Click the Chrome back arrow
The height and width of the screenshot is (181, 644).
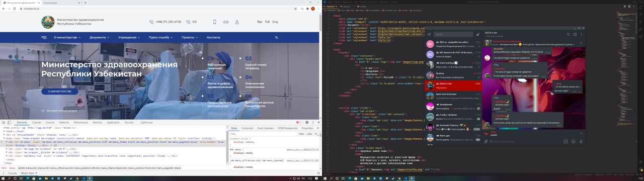4,9
